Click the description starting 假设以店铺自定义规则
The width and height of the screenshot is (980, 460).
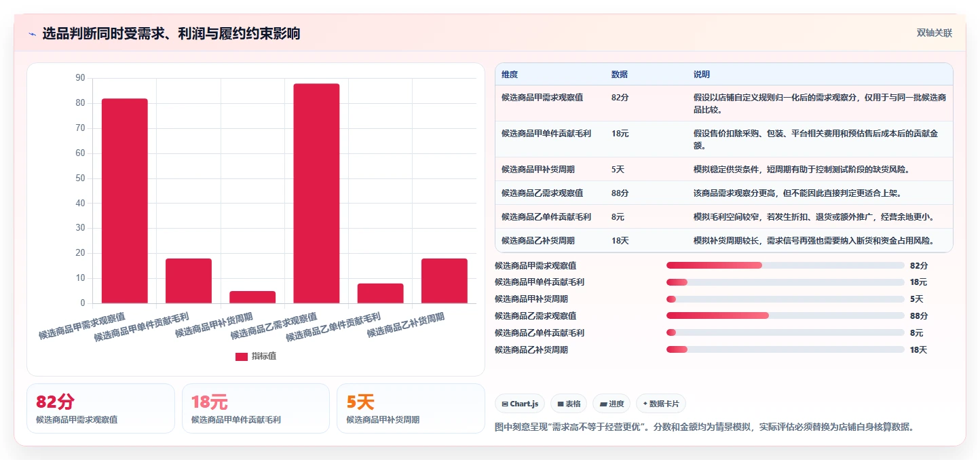coord(820,103)
